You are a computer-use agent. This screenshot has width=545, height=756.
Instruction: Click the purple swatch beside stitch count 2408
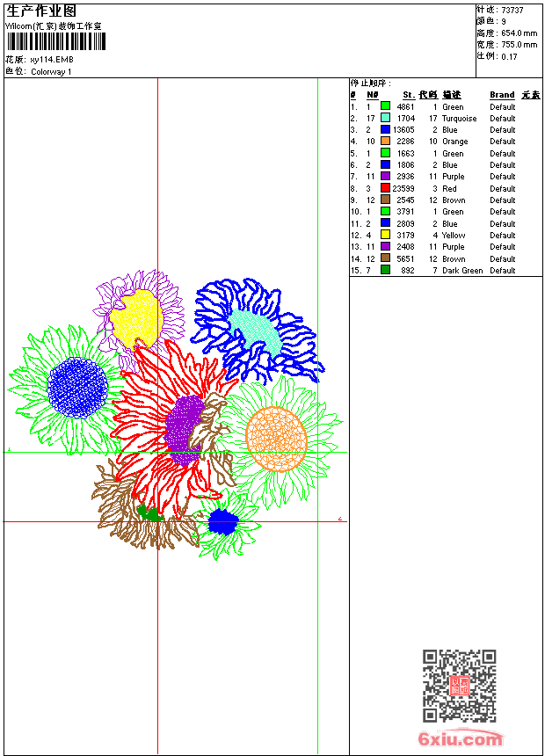(x=385, y=246)
